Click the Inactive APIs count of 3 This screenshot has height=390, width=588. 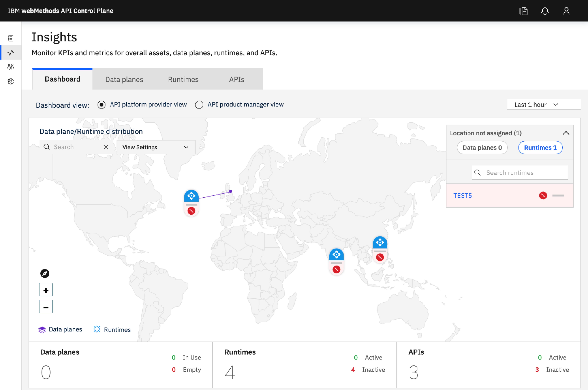[x=537, y=370]
